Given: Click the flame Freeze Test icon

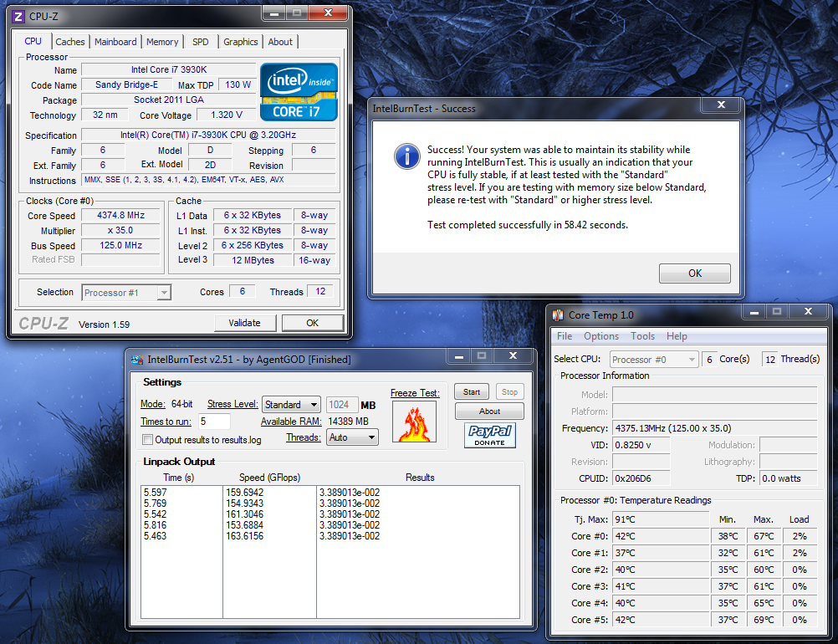Looking at the screenshot, I should 414,422.
